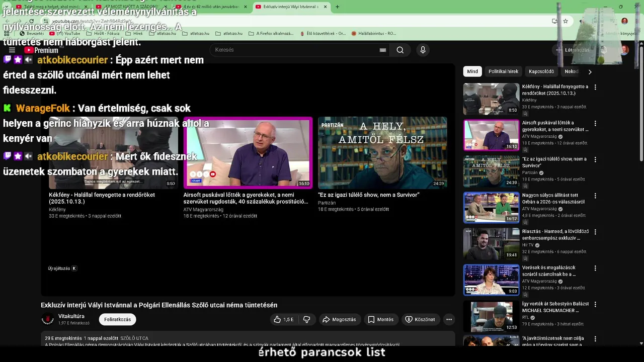Image resolution: width=644 pixels, height=362 pixels.
Task: Open sidebar thumbnail with 16:57 duration
Action: (491, 208)
